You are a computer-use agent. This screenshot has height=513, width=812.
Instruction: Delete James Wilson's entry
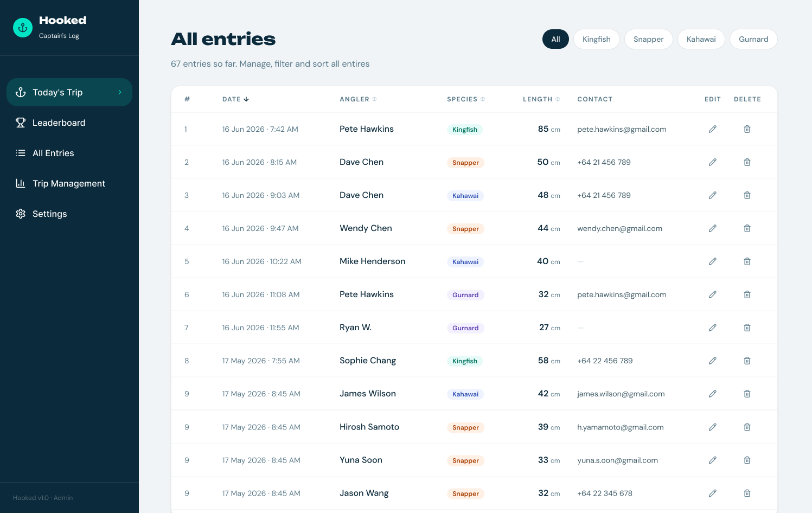[747, 394]
